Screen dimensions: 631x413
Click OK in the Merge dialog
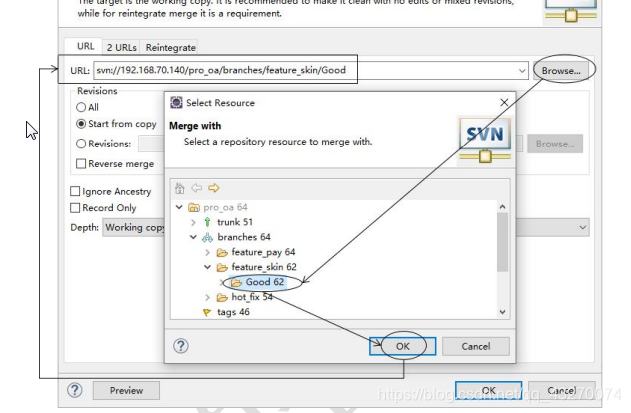[x=489, y=390]
